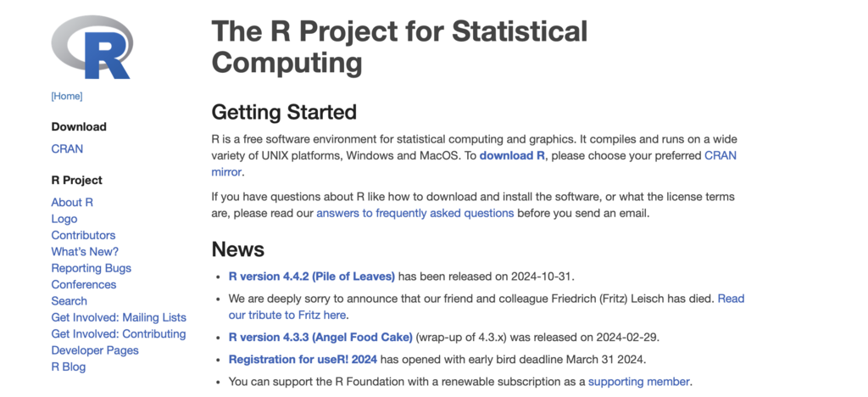Viewport: 868px width, 397px height.
Task: Open What's New? in sidebar
Action: pyautogui.click(x=85, y=252)
